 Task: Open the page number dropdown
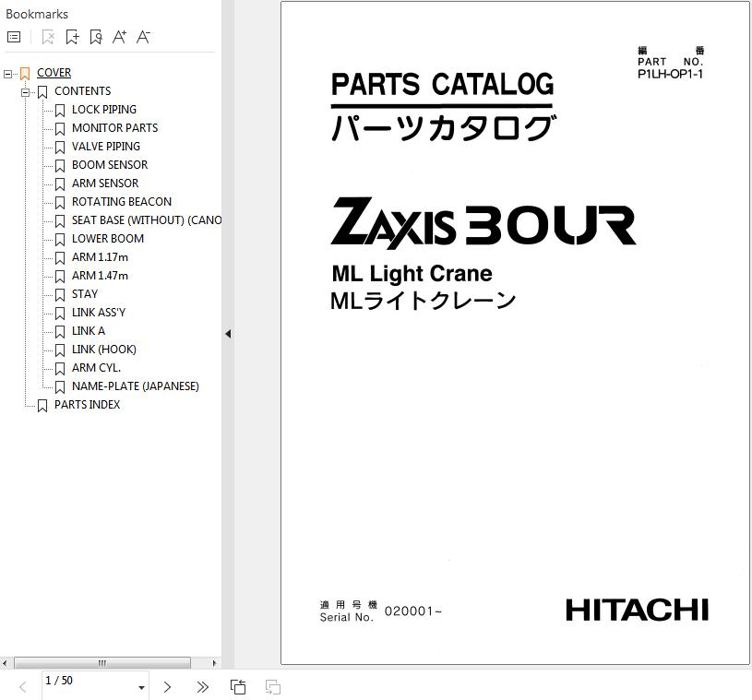141,687
